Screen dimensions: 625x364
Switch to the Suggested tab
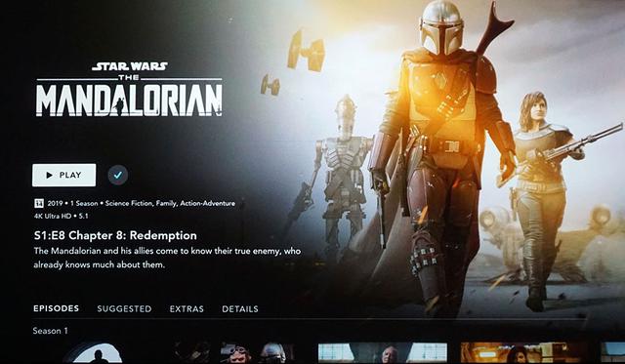pyautogui.click(x=124, y=308)
